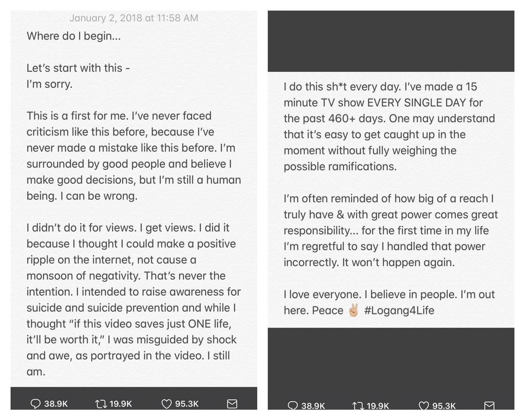This screenshot has height=420, width=525.
Task: Like the tweet using the left screenshot's heart icon
Action: (167, 403)
